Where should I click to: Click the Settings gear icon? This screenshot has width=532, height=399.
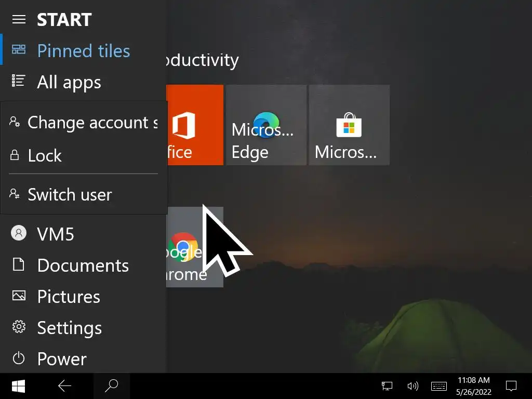pyautogui.click(x=19, y=327)
